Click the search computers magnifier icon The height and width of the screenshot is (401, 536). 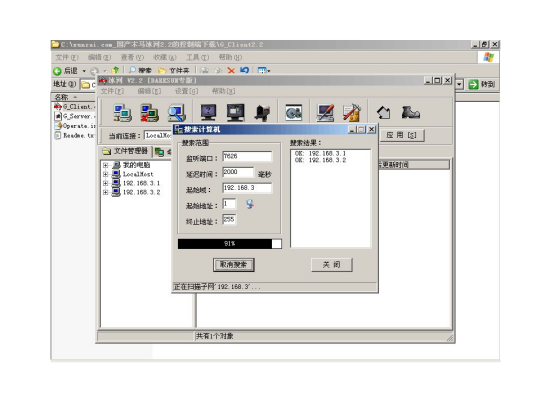tap(176, 113)
